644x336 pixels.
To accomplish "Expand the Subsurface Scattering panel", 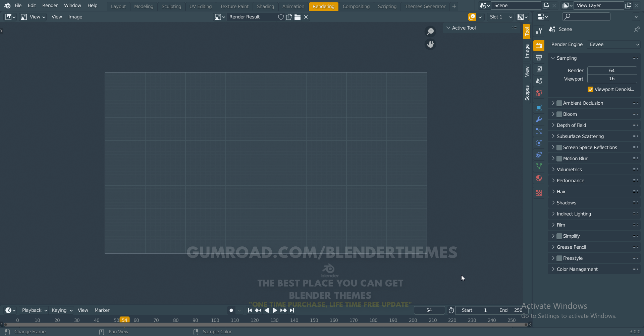I will pos(553,136).
